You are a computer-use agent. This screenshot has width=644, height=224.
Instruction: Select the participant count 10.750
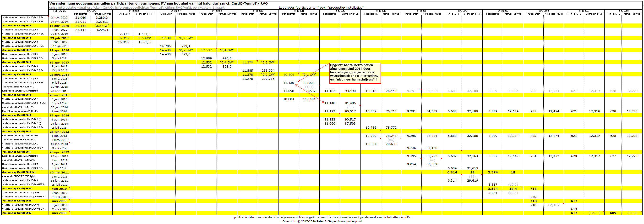[x=371, y=136]
